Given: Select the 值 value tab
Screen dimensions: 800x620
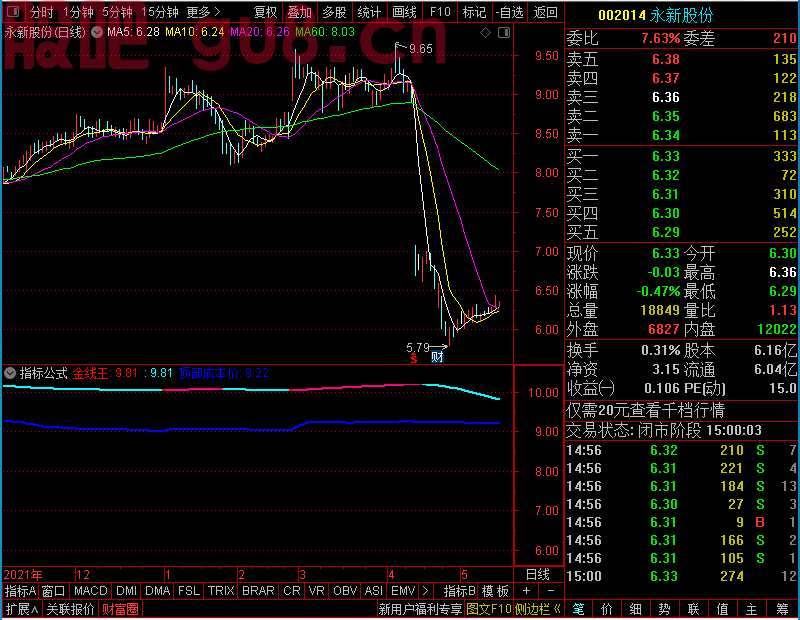Looking at the screenshot, I should point(722,609).
